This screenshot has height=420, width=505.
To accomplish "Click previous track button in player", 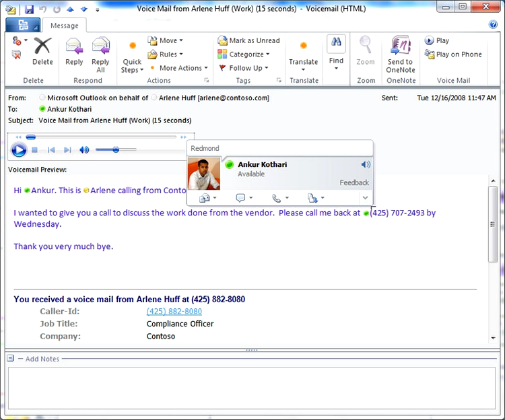I will [x=51, y=150].
